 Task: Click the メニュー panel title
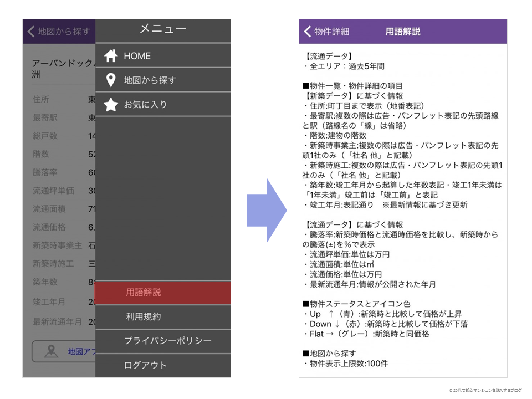tap(162, 29)
